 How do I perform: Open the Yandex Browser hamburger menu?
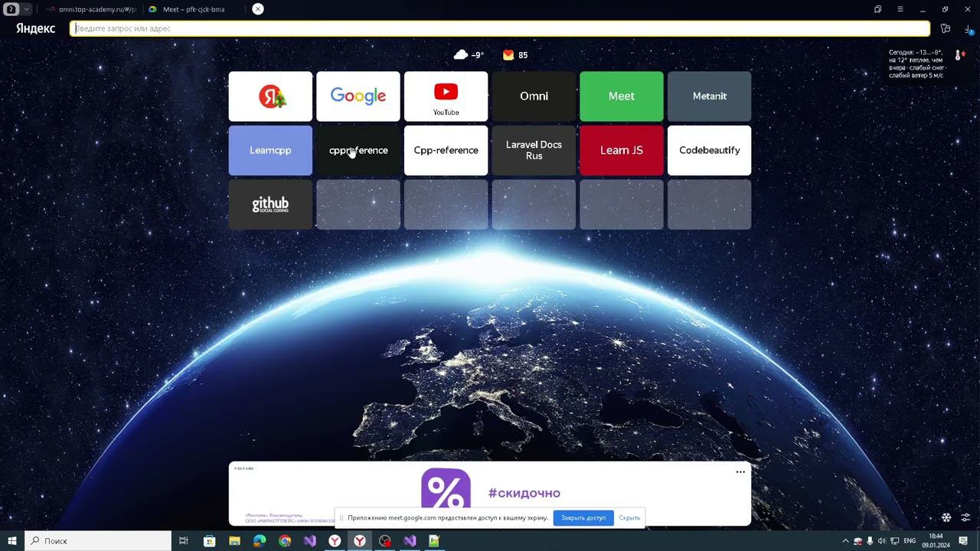coord(900,9)
